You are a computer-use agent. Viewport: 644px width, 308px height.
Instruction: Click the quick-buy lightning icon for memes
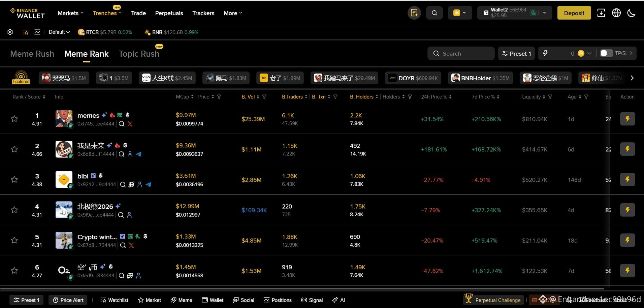tap(627, 119)
